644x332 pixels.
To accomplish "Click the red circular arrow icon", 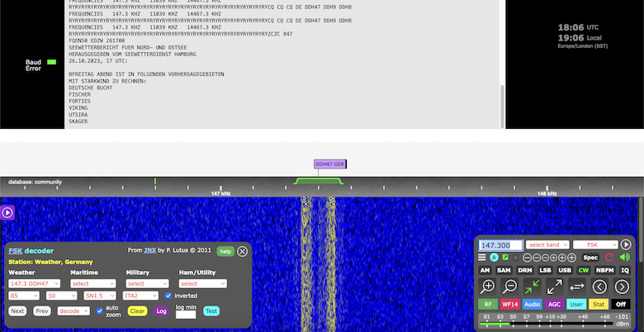I will 609,258.
